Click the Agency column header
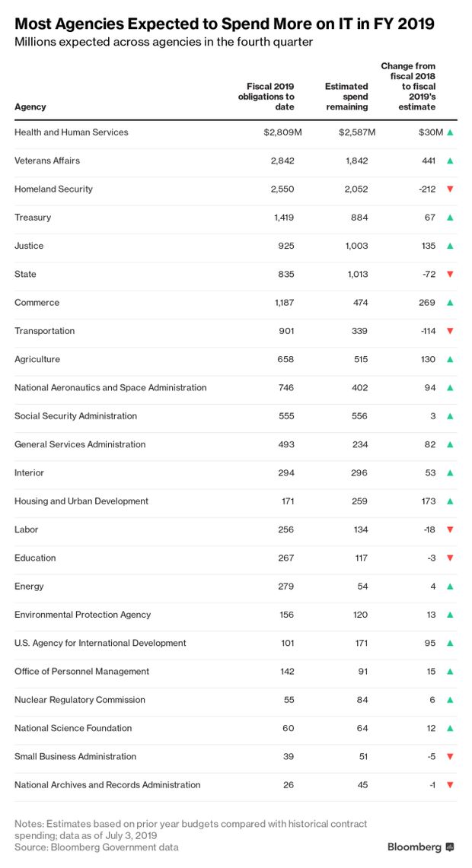Image resolution: width=472 pixels, height=868 pixels. (30, 107)
